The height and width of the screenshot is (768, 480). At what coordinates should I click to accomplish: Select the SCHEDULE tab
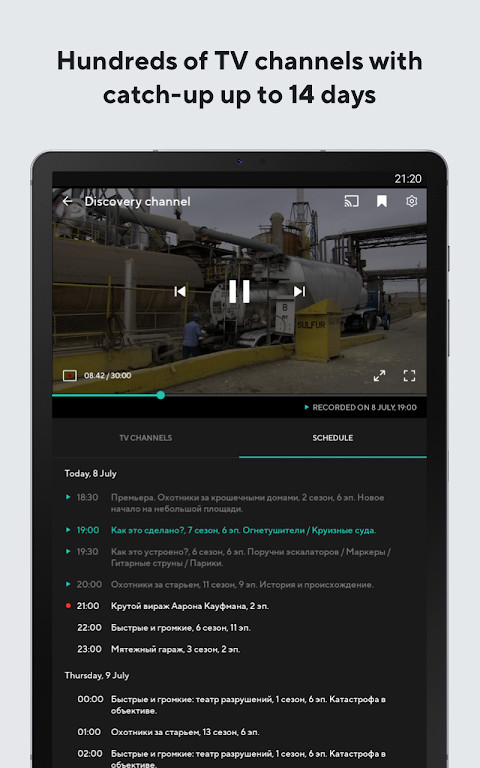point(333,438)
